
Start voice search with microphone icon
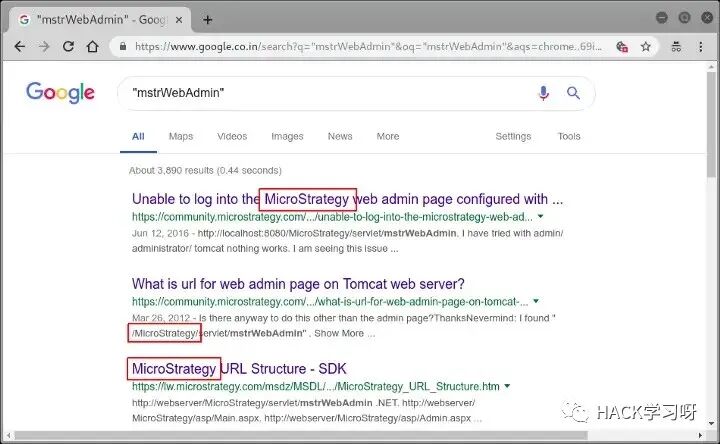point(543,93)
